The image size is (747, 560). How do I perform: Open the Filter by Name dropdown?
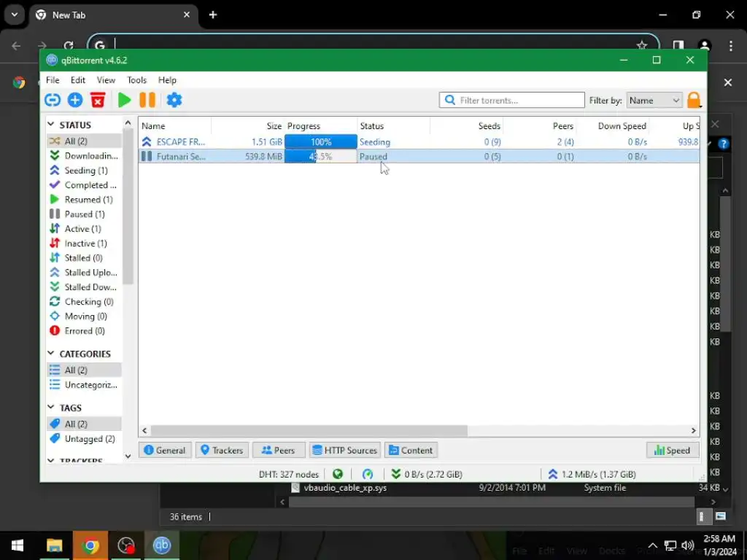pyautogui.click(x=654, y=101)
